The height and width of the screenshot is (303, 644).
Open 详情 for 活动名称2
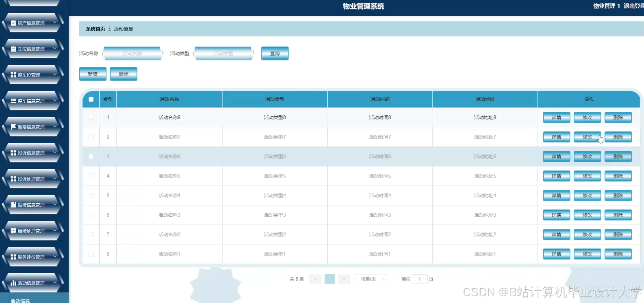557,234
